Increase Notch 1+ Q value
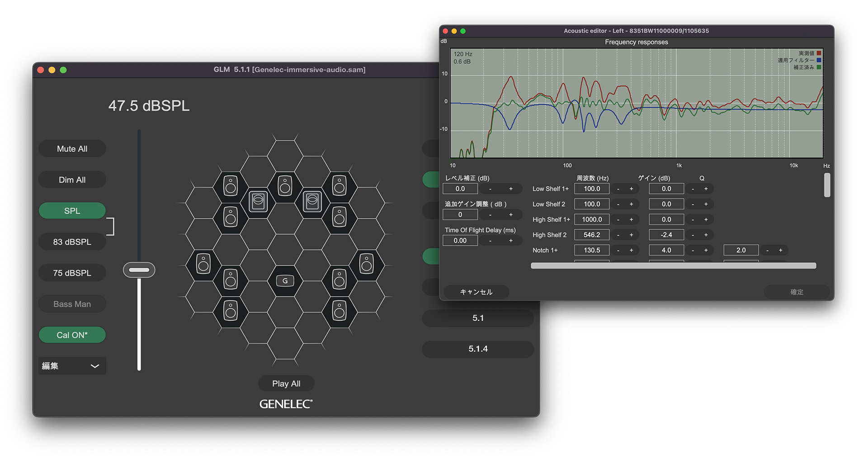This screenshot has width=868, height=470. pos(780,250)
